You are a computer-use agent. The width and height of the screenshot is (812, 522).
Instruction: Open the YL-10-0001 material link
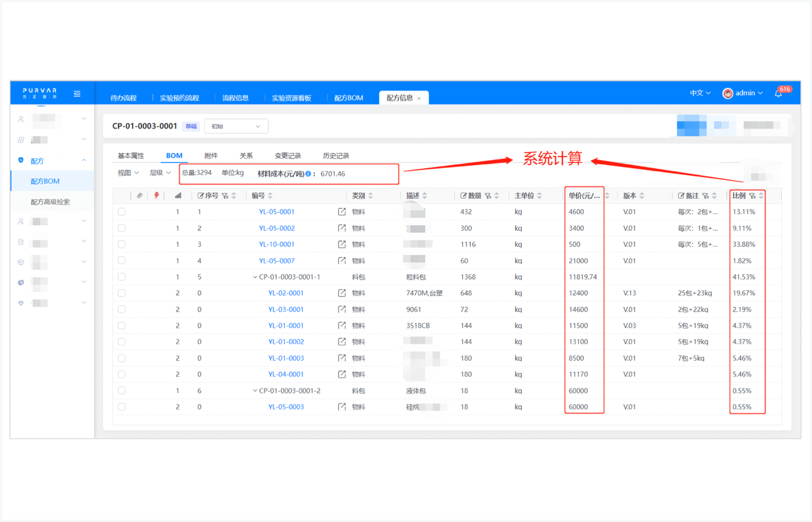click(277, 244)
